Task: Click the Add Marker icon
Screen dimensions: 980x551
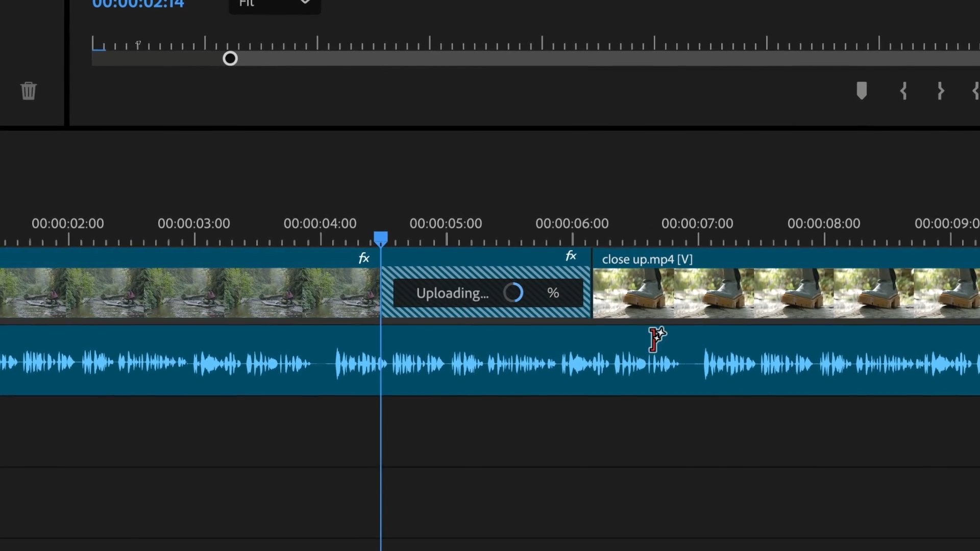Action: tap(862, 91)
